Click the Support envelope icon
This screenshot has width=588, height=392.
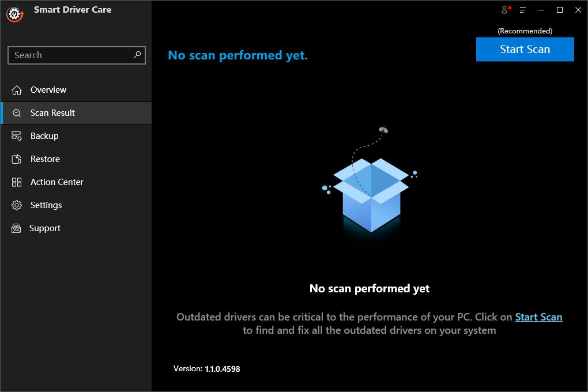click(x=16, y=228)
